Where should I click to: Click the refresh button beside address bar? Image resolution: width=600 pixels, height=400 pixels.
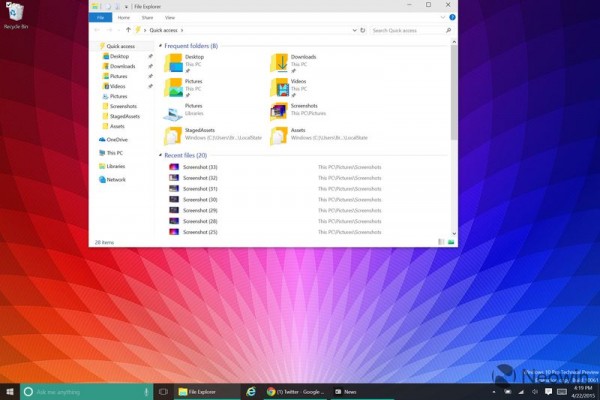pyautogui.click(x=361, y=31)
